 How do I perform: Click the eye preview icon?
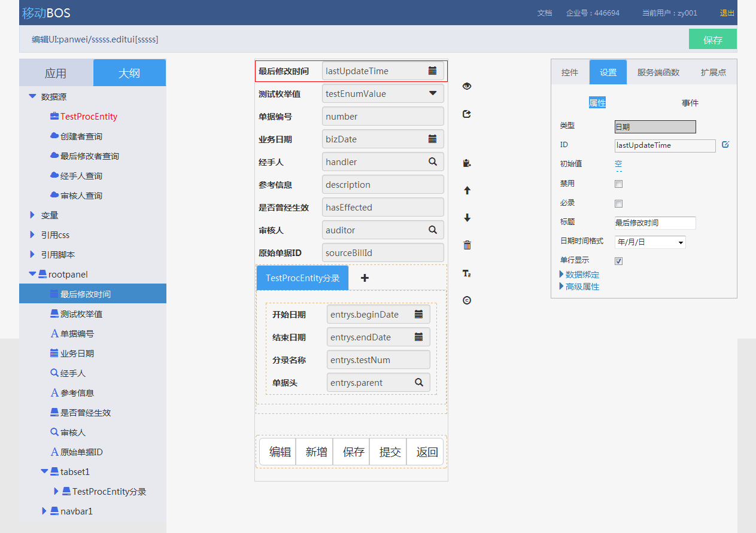[467, 86]
